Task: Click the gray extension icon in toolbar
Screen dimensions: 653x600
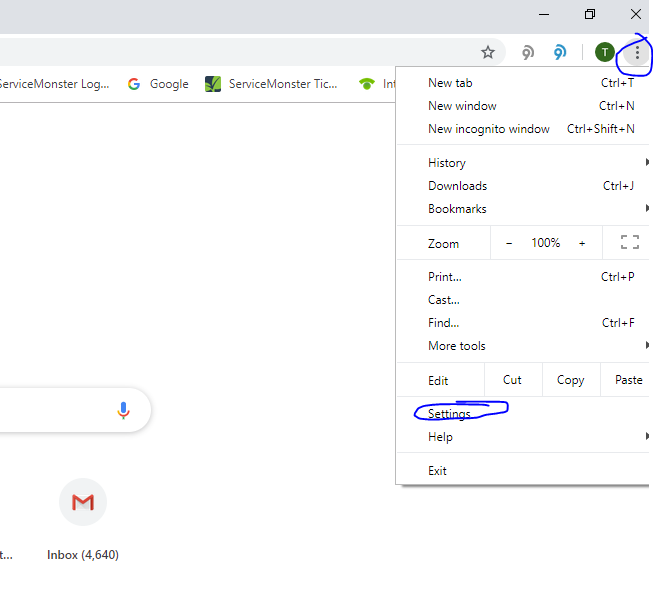Action: [x=528, y=52]
